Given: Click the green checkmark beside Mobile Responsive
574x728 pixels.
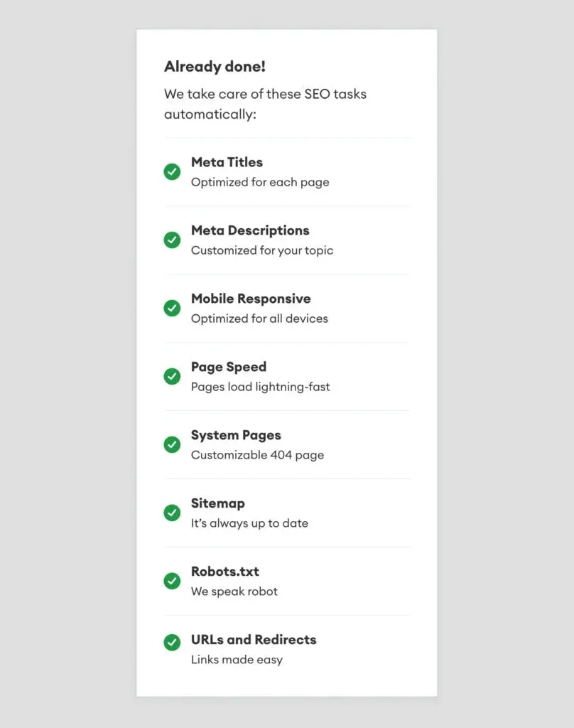Looking at the screenshot, I should click(x=172, y=308).
